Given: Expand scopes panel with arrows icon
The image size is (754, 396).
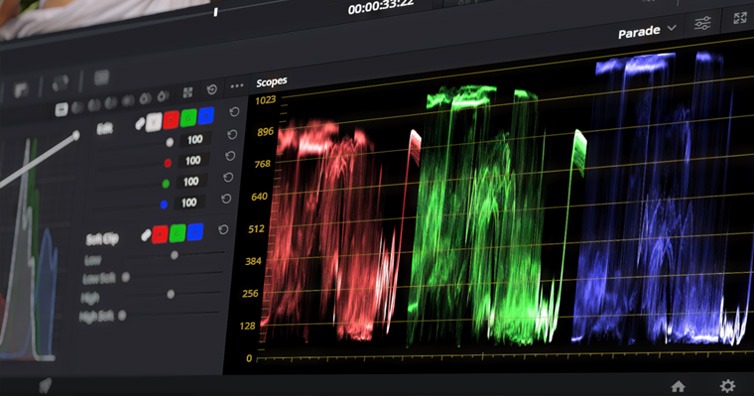Looking at the screenshot, I should 740,18.
